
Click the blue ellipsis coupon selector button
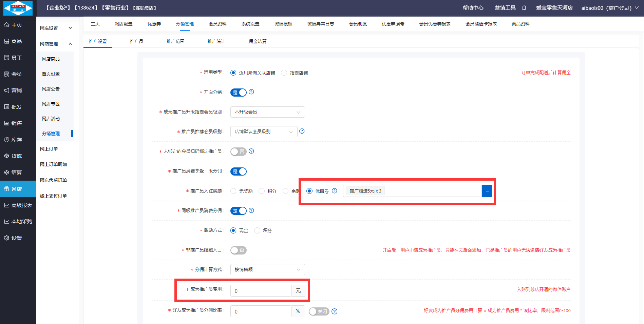click(x=487, y=191)
